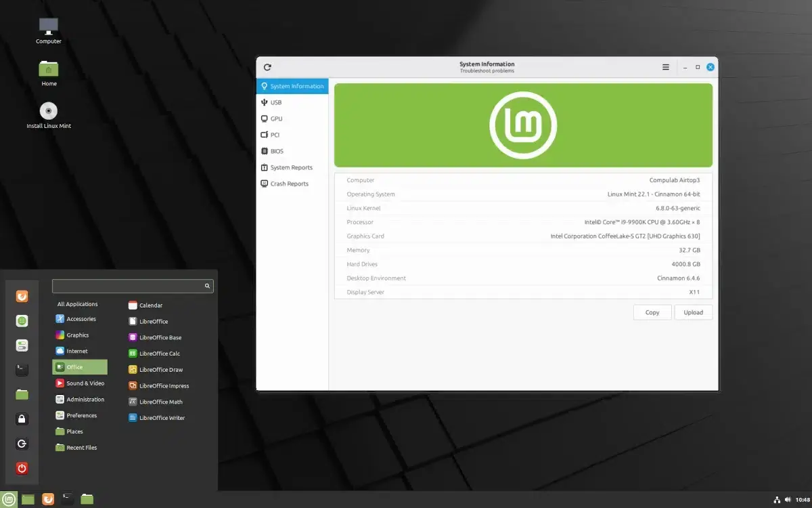Copy the system information

[x=652, y=312]
